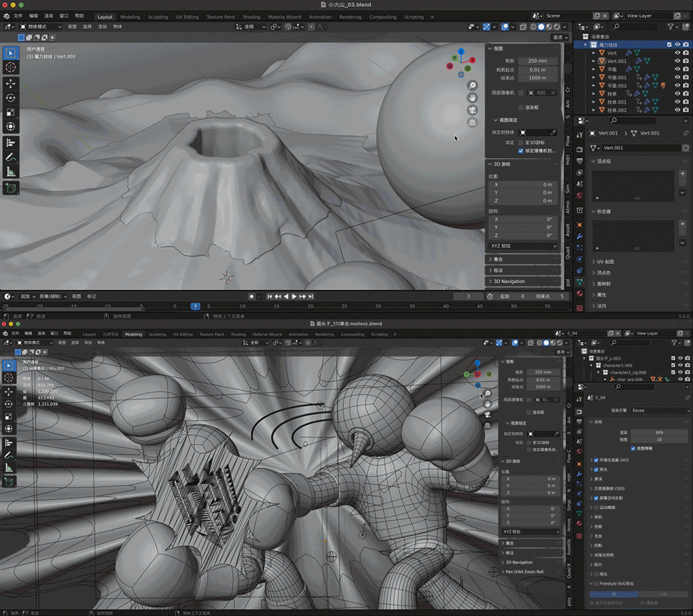Collapse the 魔力娃娃 collection in outliner

[x=586, y=44]
